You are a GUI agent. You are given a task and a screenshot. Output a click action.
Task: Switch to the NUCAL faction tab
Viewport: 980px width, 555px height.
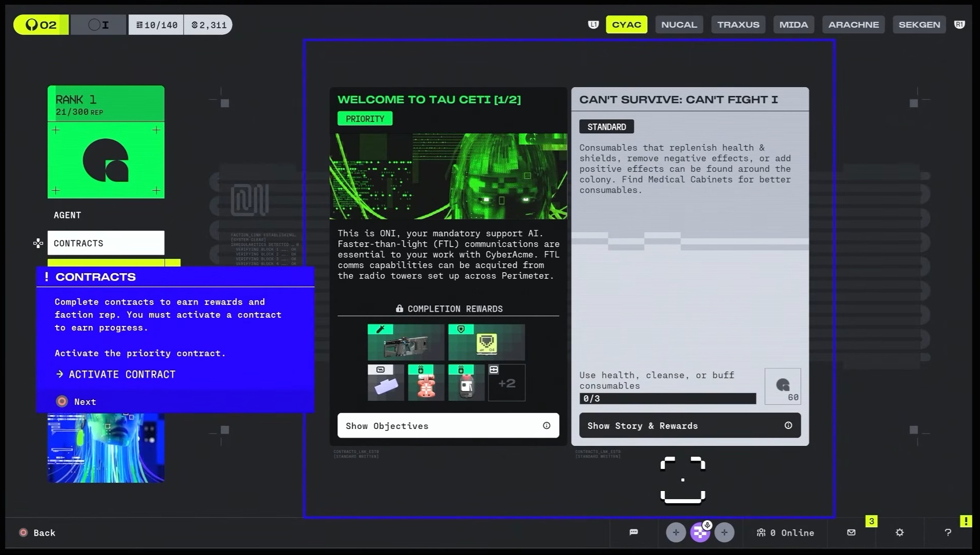(679, 25)
